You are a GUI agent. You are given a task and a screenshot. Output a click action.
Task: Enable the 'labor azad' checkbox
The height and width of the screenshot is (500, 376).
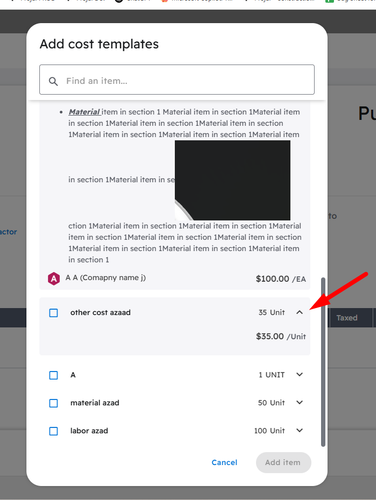pyautogui.click(x=53, y=431)
